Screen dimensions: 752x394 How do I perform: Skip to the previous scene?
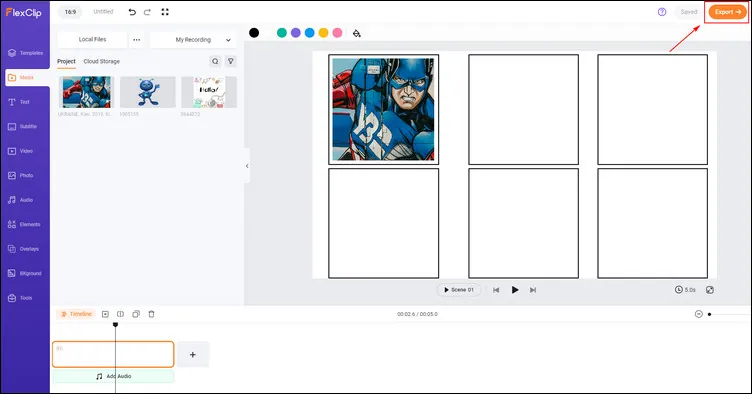(x=496, y=290)
